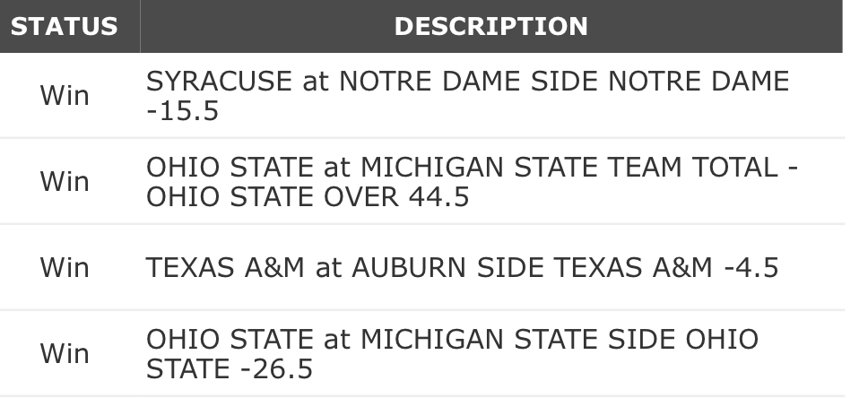
Task: Click Win status in Syracuse at Notre Dame row
Action: point(65,96)
